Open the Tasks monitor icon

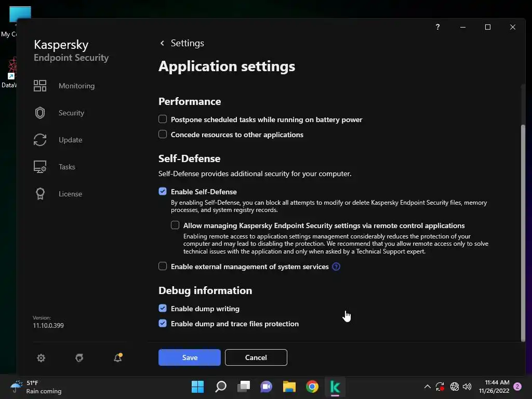tap(39, 167)
